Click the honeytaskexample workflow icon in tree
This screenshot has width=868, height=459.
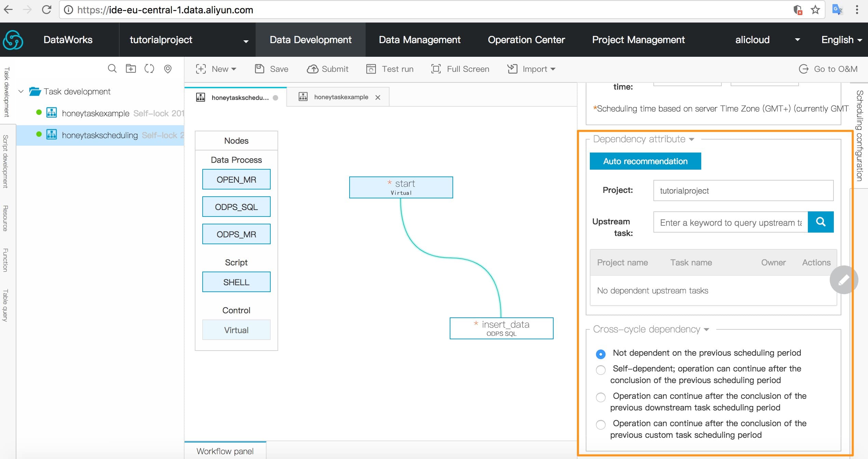coord(52,113)
